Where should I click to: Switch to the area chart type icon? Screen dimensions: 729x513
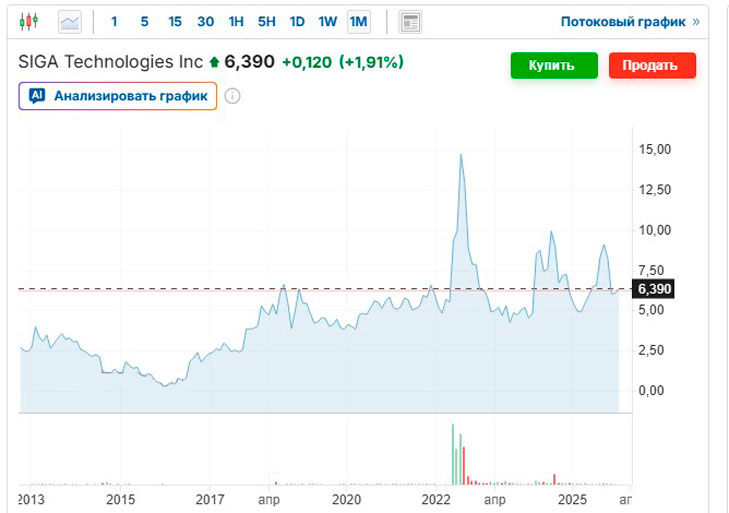tap(70, 21)
